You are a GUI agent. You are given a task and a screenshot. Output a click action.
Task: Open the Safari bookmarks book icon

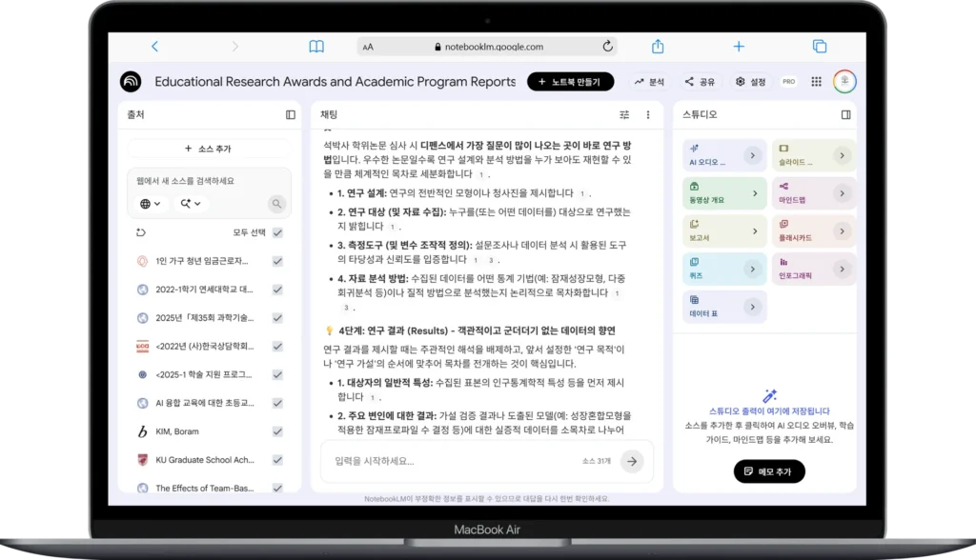click(x=316, y=46)
